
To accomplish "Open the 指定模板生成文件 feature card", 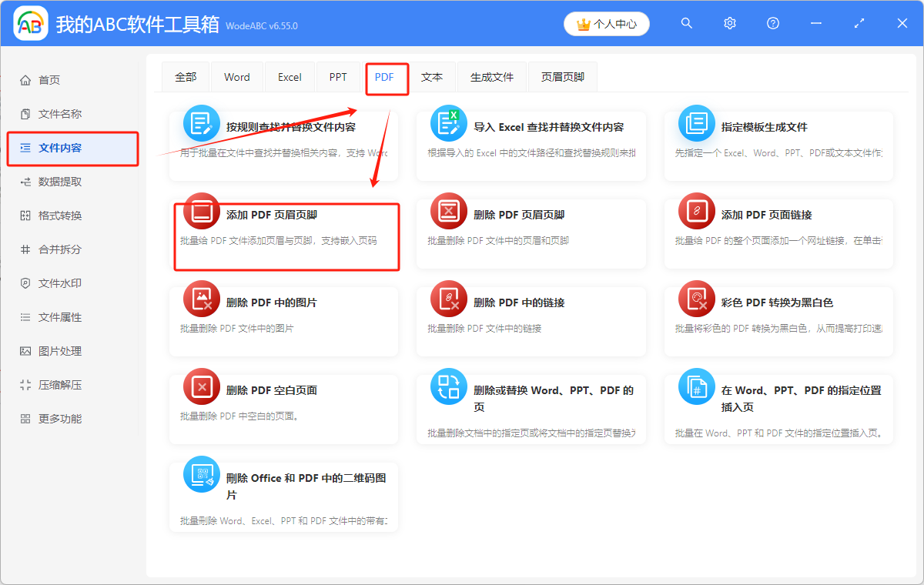I will [x=696, y=122].
